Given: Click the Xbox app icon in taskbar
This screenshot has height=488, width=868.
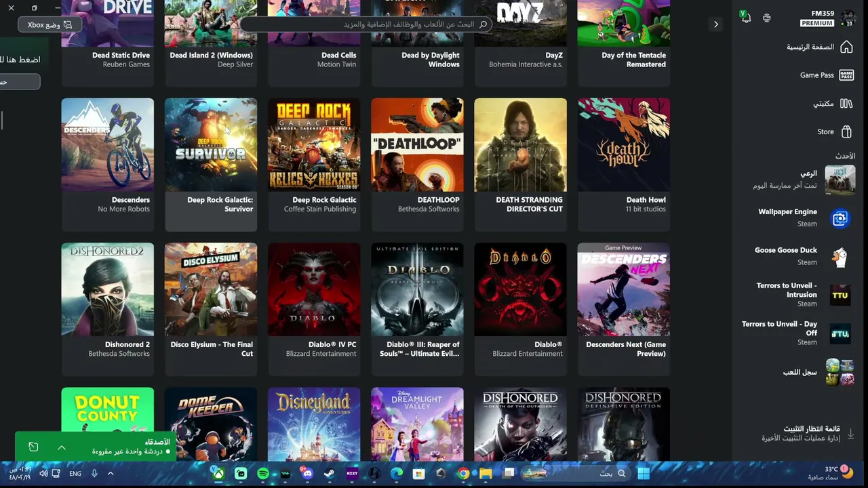Looking at the screenshot, I should point(218,474).
